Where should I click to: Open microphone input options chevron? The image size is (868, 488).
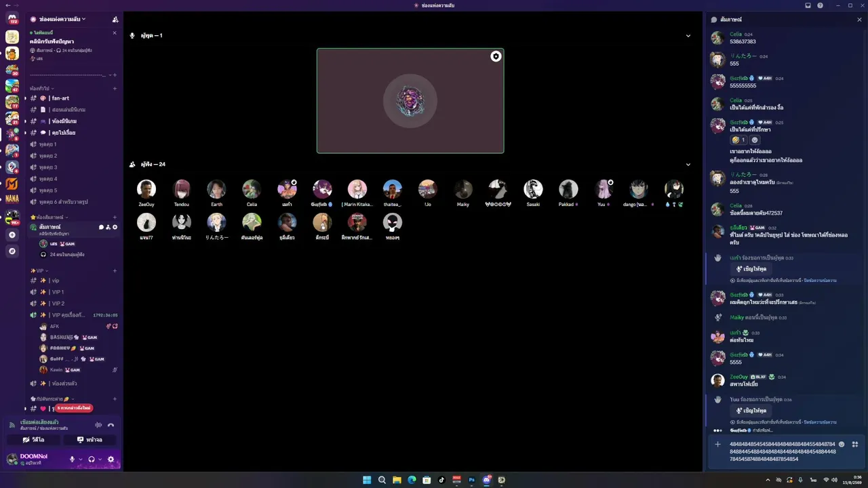pyautogui.click(x=80, y=460)
